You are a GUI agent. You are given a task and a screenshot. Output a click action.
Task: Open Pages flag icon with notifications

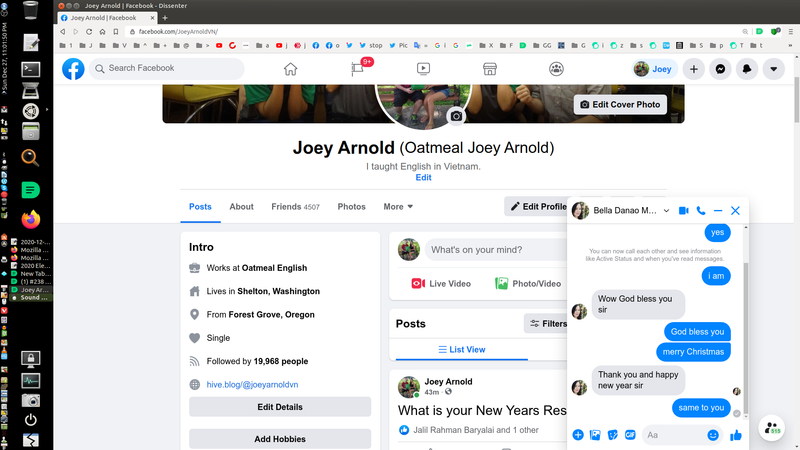pyautogui.click(x=357, y=69)
